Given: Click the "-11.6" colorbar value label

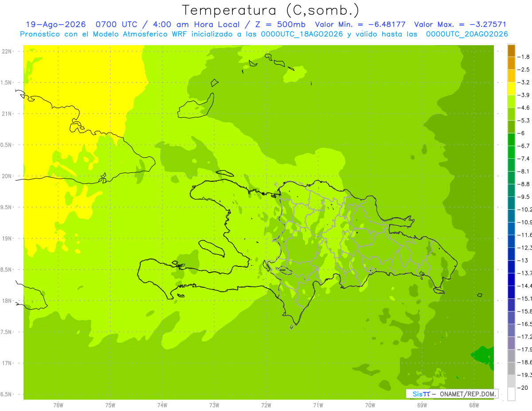Looking at the screenshot, I should pyautogui.click(x=525, y=235).
